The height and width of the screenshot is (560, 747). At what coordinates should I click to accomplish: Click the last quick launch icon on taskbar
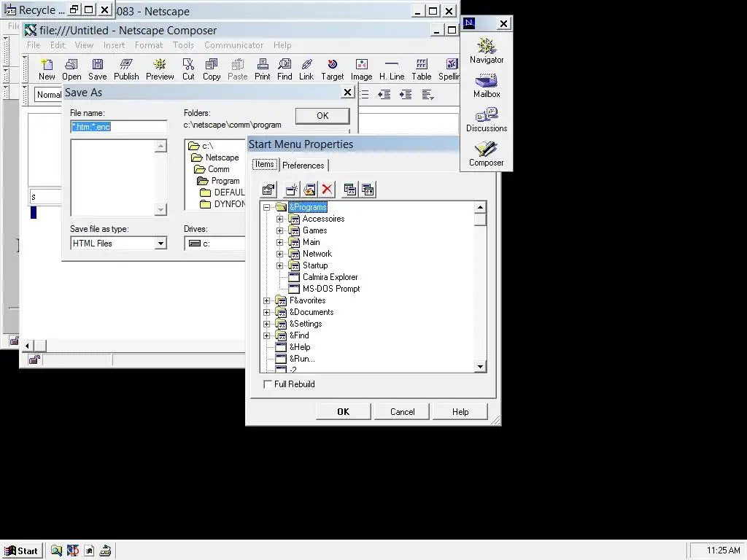[105, 551]
